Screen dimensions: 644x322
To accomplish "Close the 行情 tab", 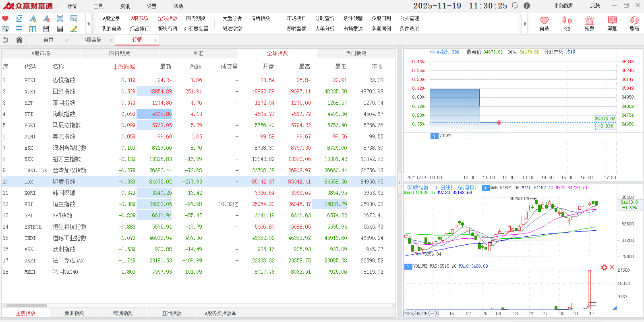I will tap(155, 40).
